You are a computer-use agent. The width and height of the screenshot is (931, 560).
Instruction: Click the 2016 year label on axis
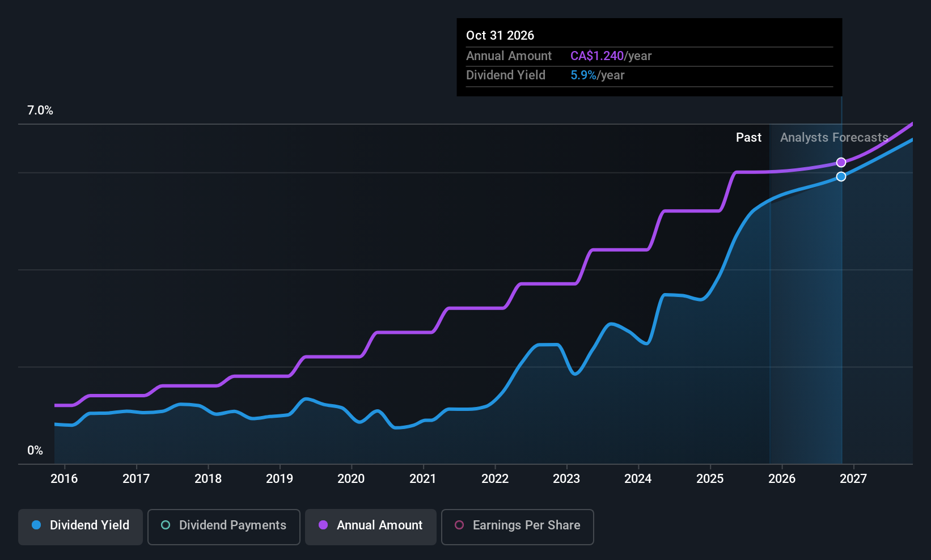coord(64,478)
